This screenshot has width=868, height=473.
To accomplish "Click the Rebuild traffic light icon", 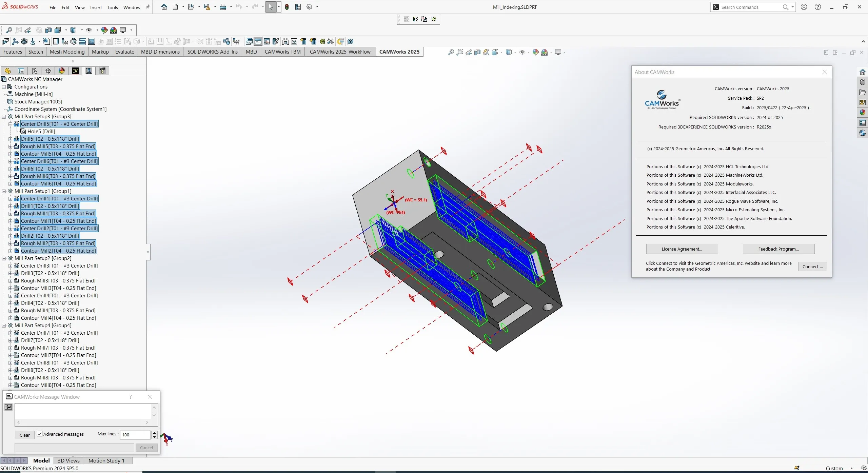I will tap(287, 7).
